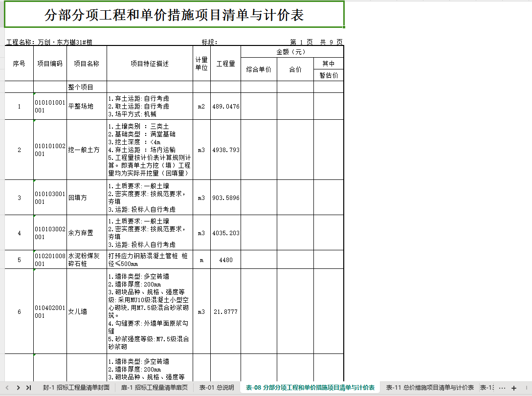Select the item code 010402001001 cell
The width and height of the screenshot is (532, 396).
click(x=50, y=311)
